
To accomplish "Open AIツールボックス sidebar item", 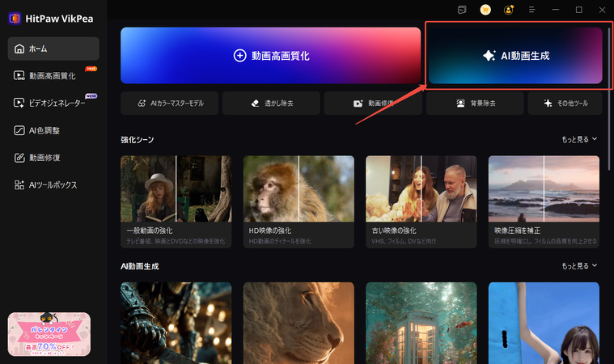I will coord(53,184).
